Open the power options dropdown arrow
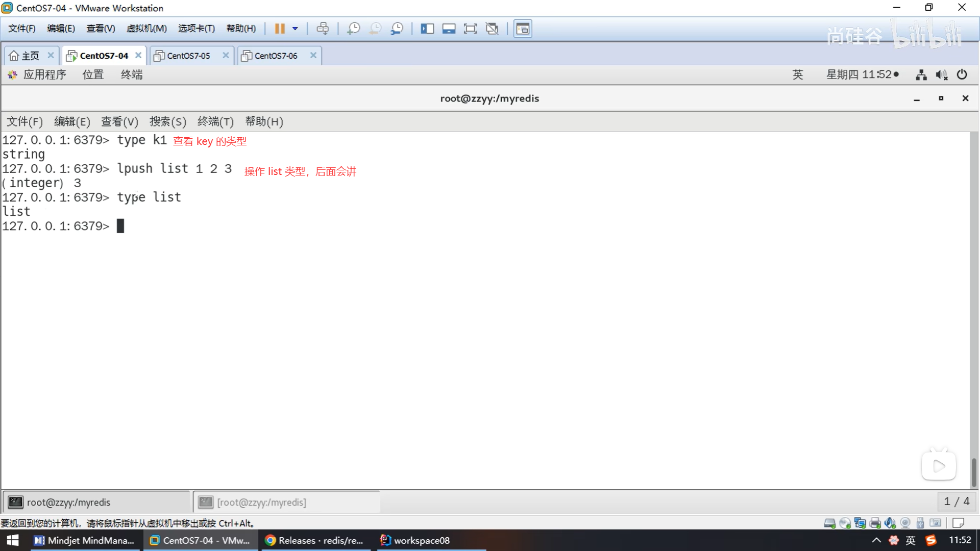980x551 pixels. tap(295, 29)
